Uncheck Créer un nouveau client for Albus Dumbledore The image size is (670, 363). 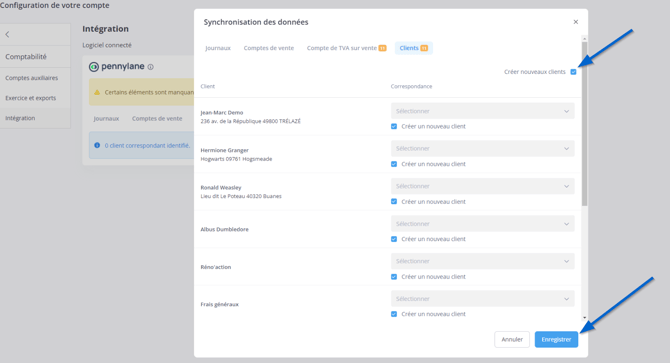[394, 239]
